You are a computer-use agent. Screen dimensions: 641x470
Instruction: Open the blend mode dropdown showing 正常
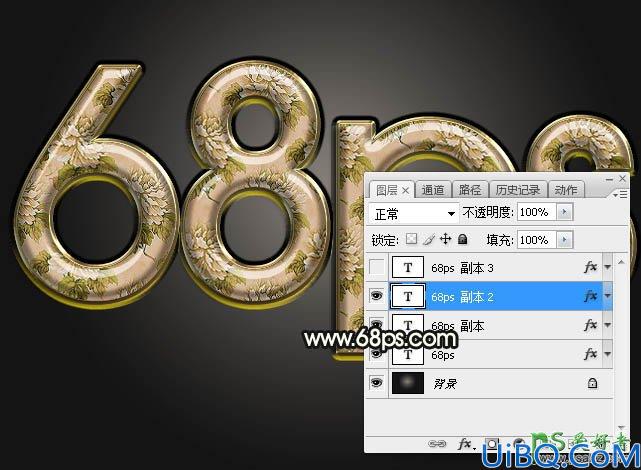[x=414, y=213]
